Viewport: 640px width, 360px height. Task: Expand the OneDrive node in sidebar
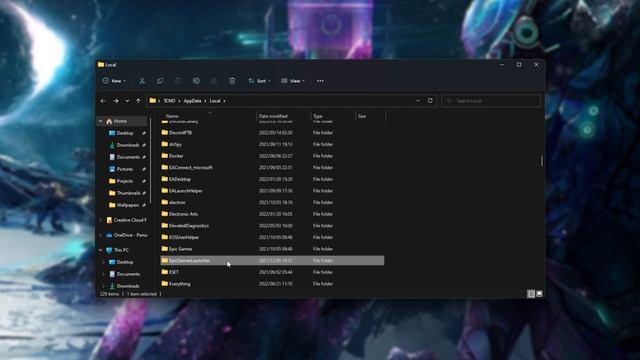point(101,235)
